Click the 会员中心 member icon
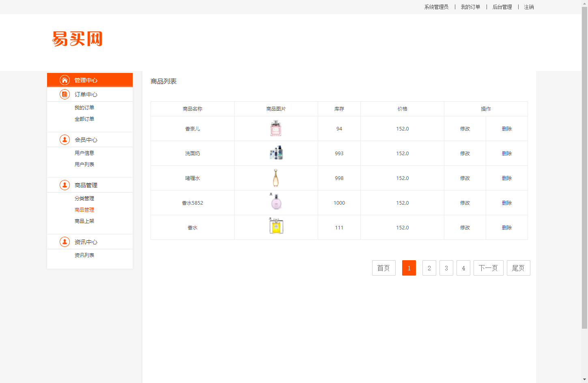 click(x=65, y=139)
